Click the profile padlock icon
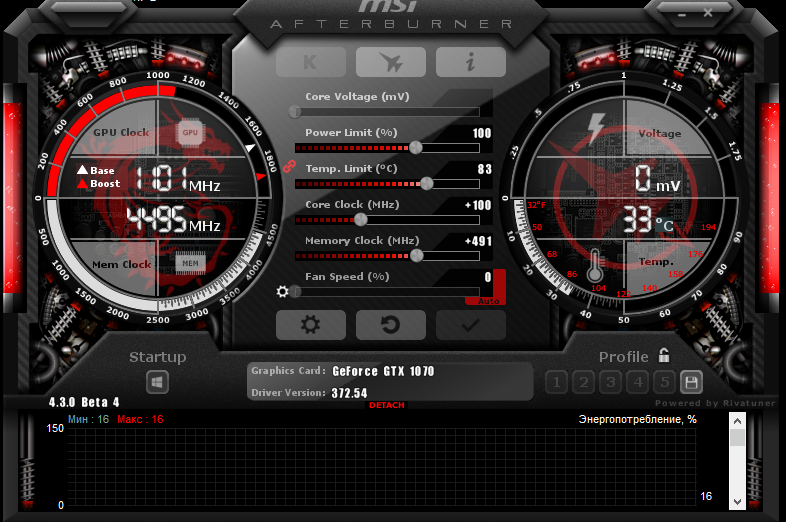The width and height of the screenshot is (786, 522). tap(664, 355)
